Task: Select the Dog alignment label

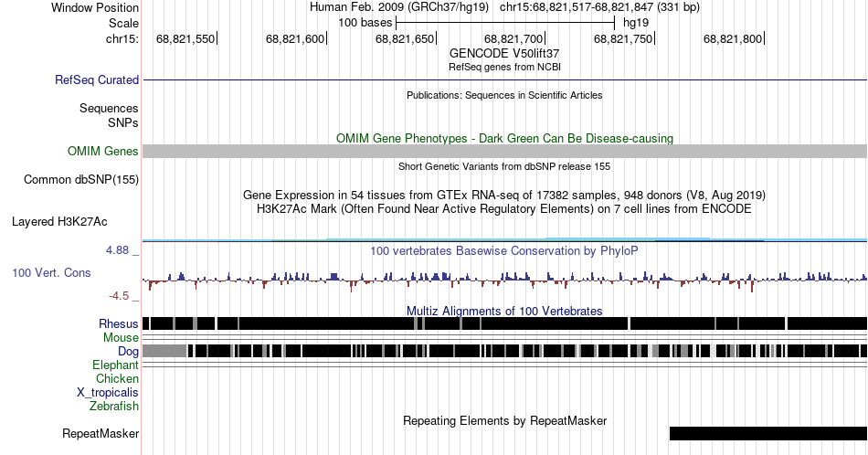Action: pos(128,352)
